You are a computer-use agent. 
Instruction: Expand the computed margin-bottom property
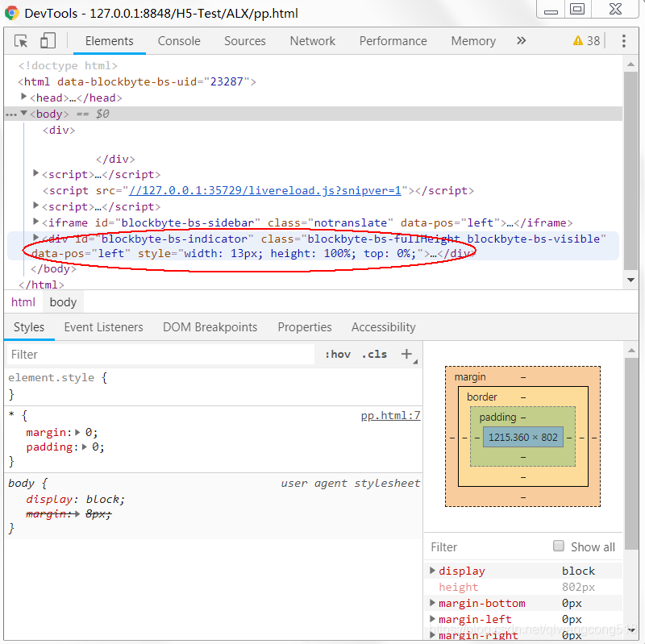[x=432, y=602]
